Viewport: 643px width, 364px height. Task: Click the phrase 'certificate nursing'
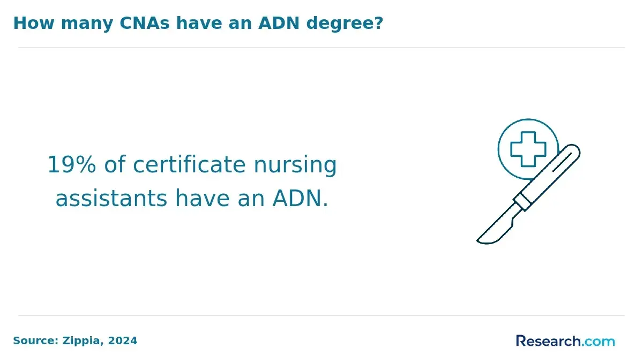point(235,166)
